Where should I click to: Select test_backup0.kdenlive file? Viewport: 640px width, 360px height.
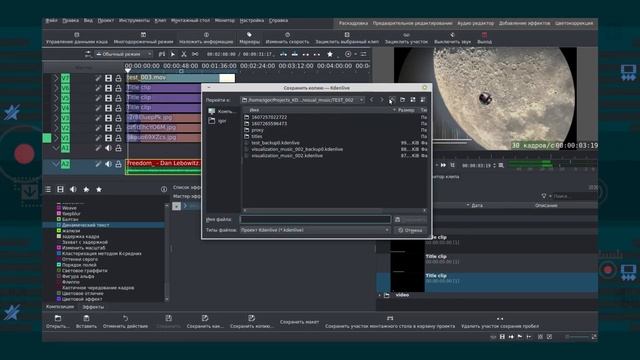click(275, 143)
